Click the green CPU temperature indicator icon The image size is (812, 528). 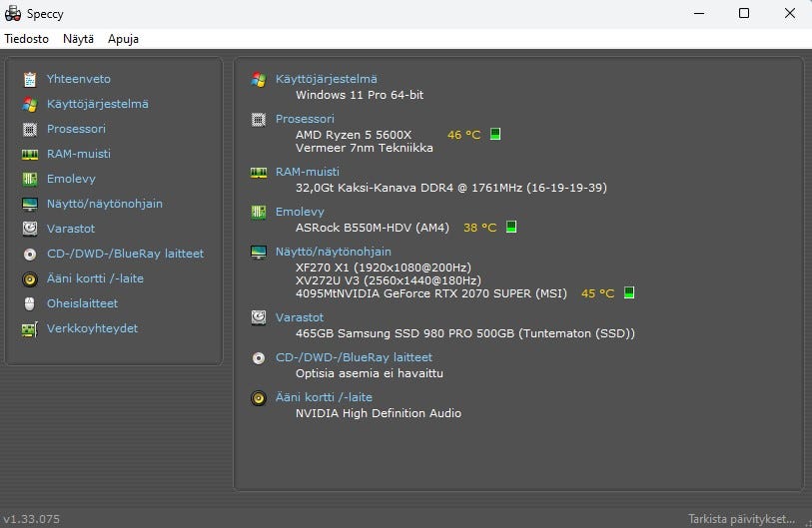pos(495,134)
